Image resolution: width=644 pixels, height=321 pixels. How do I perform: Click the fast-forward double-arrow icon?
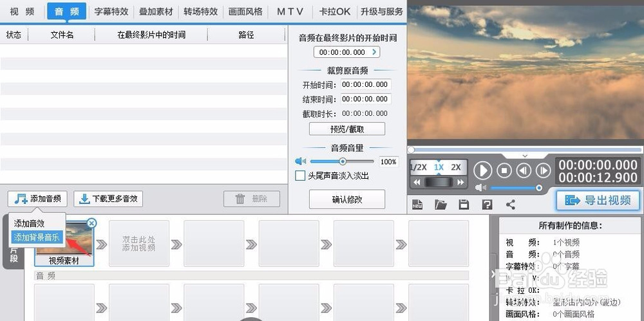pyautogui.click(x=461, y=182)
